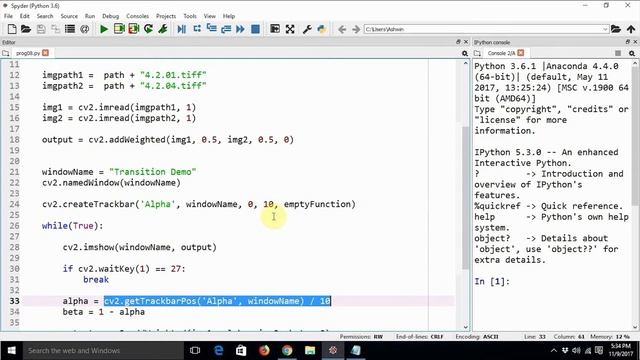Open the Help menu

pyautogui.click(x=229, y=16)
